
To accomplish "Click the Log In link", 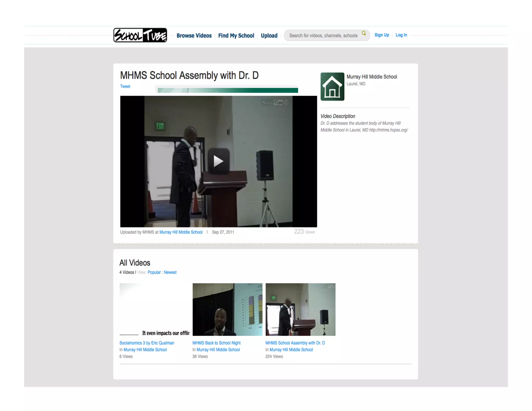I will click(x=401, y=35).
